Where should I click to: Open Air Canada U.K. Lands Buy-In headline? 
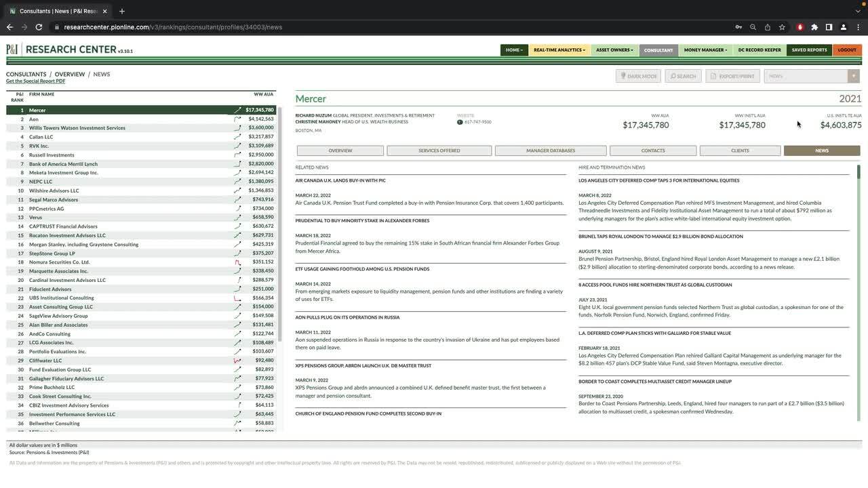(x=340, y=180)
